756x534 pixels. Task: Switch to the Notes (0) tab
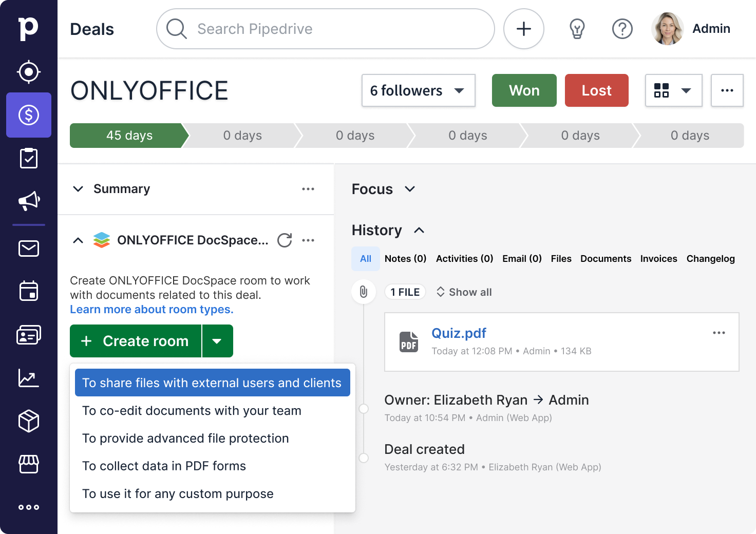406,259
